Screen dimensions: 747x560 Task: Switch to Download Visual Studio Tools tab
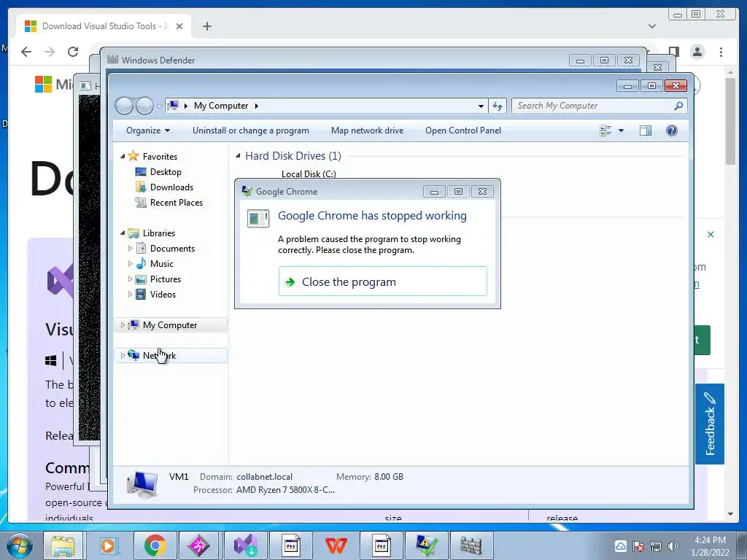pos(104,26)
